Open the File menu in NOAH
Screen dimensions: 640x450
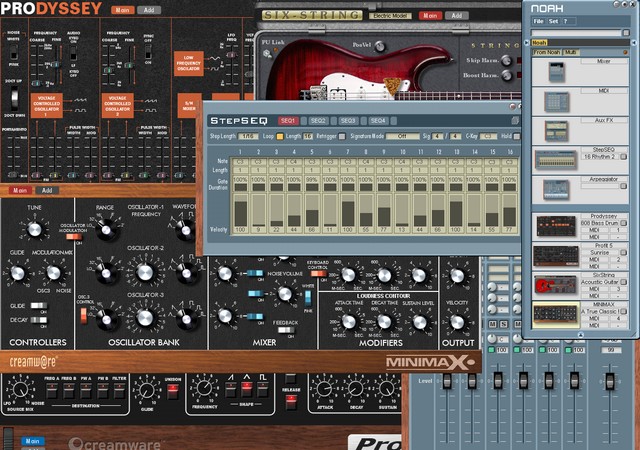click(x=538, y=21)
